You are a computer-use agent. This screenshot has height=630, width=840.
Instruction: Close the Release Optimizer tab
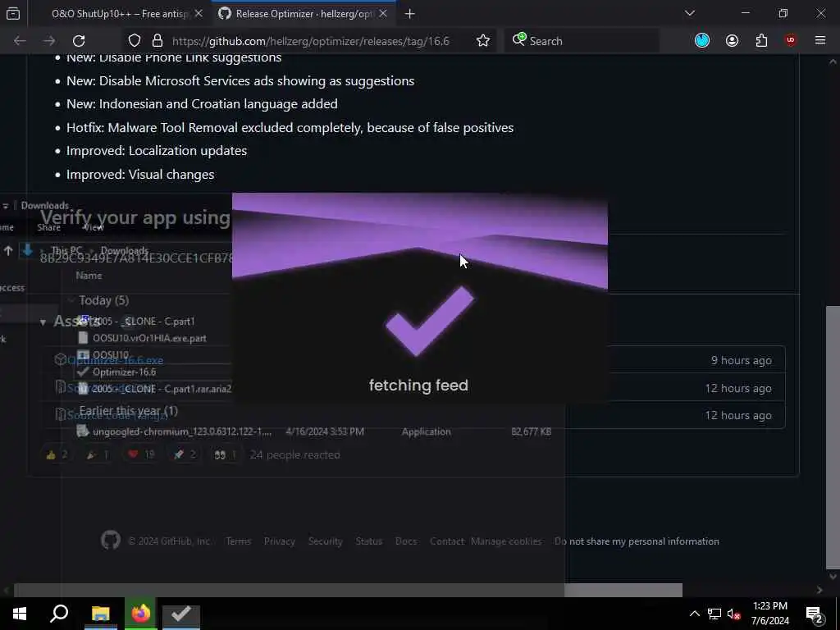tap(383, 14)
